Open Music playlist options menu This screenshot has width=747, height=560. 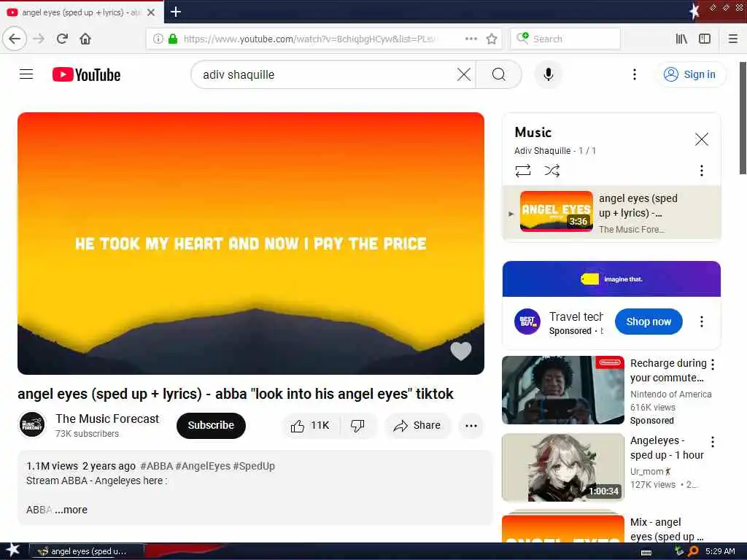point(701,171)
